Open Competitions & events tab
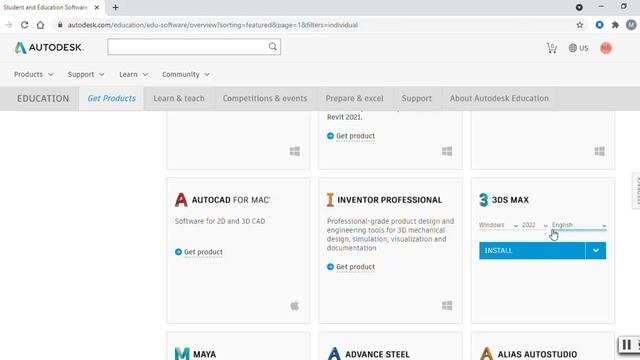640x360 pixels. pyautogui.click(x=265, y=98)
